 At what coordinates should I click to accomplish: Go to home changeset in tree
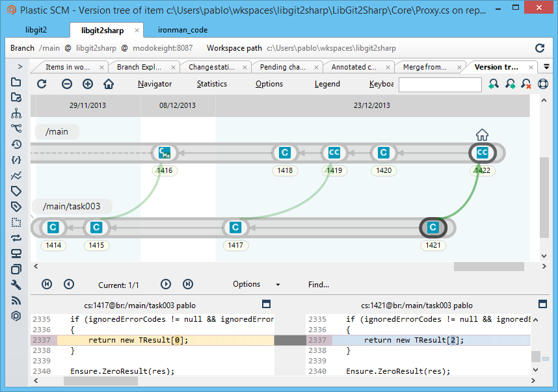click(109, 84)
